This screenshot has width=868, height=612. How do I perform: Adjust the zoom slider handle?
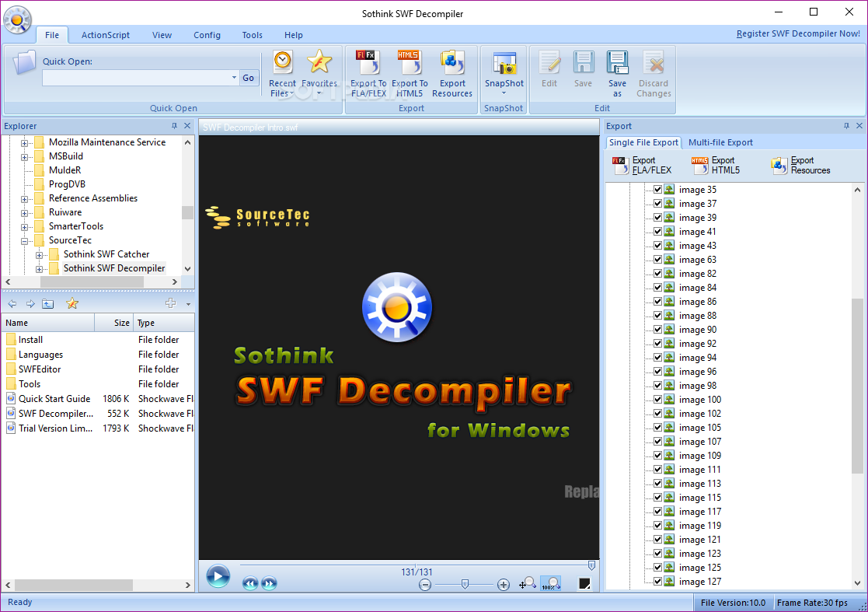[465, 584]
